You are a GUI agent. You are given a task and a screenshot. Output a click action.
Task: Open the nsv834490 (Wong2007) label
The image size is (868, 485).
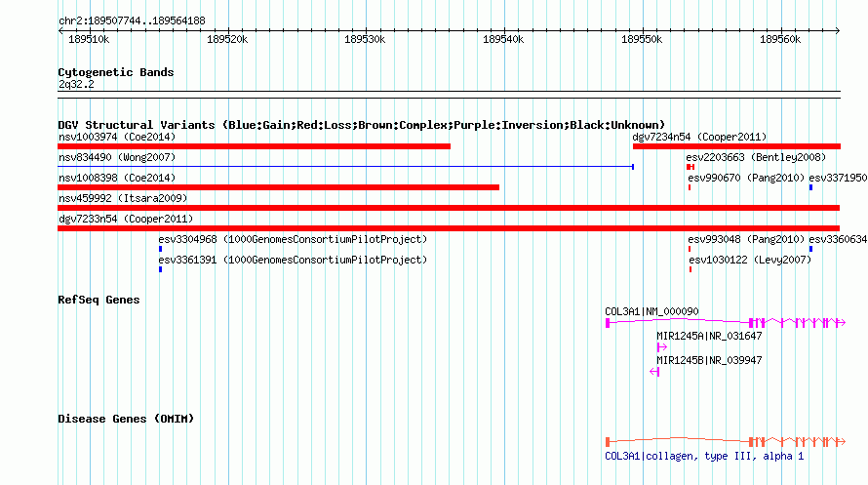117,157
